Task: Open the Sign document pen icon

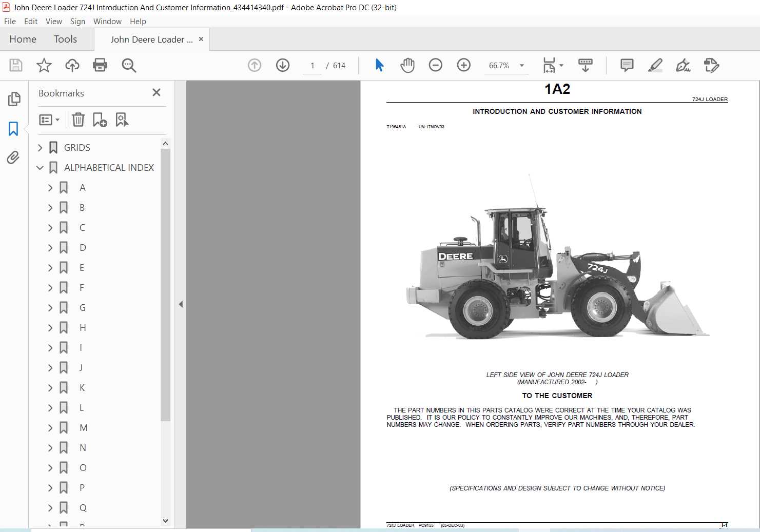Action: tap(683, 65)
